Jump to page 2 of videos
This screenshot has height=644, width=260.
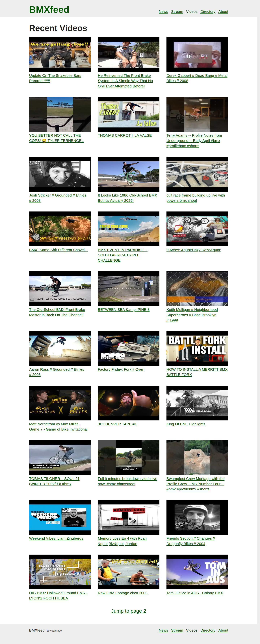pyautogui.click(x=129, y=611)
